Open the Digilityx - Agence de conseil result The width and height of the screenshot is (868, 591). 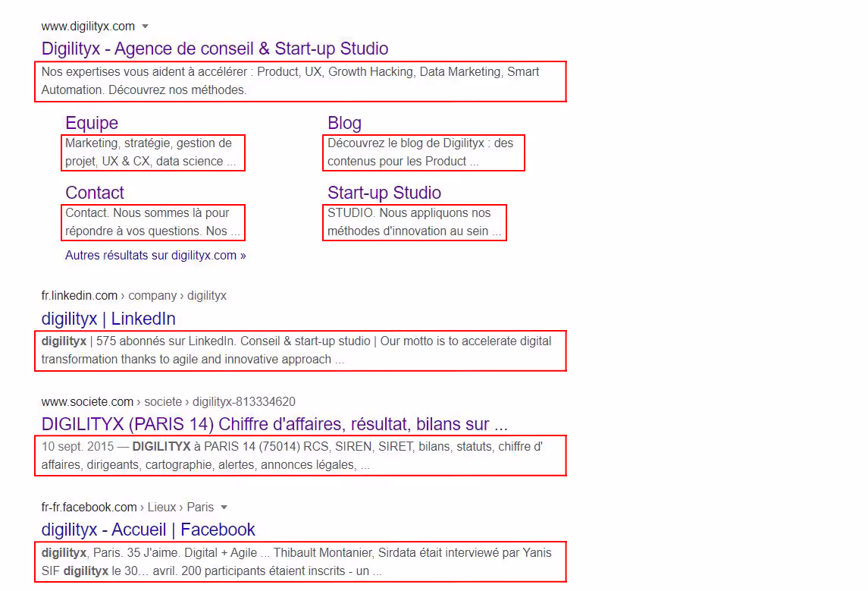tap(215, 49)
